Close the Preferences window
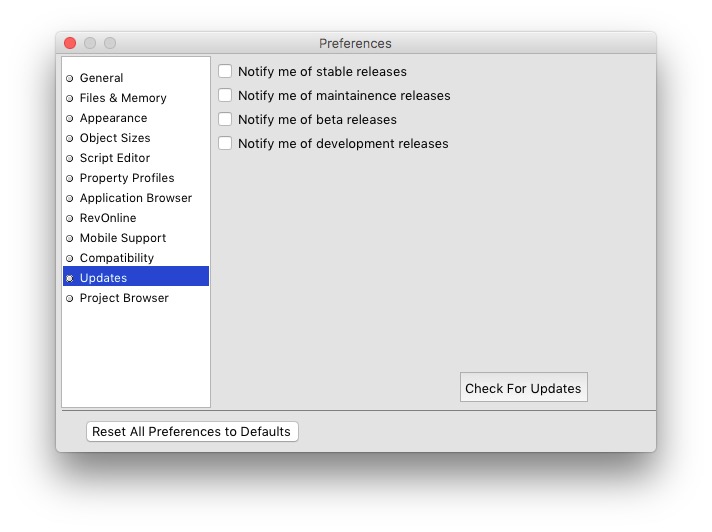Screen dimensions: 712x532 point(70,43)
